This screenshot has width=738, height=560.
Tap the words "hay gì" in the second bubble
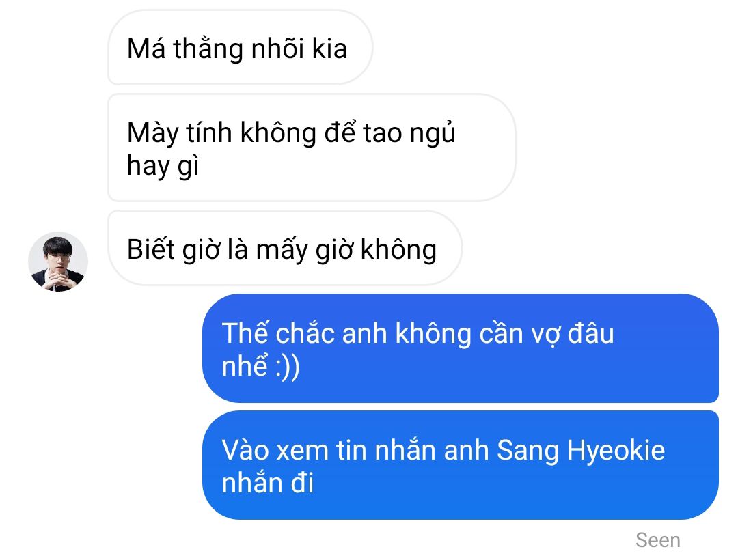163,166
